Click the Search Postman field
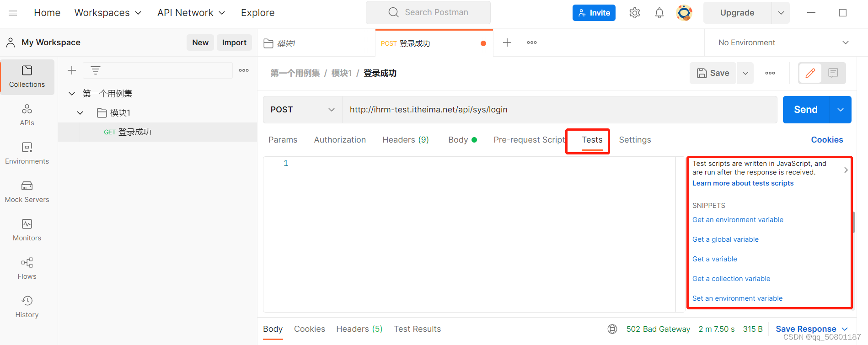The image size is (868, 345). click(428, 13)
